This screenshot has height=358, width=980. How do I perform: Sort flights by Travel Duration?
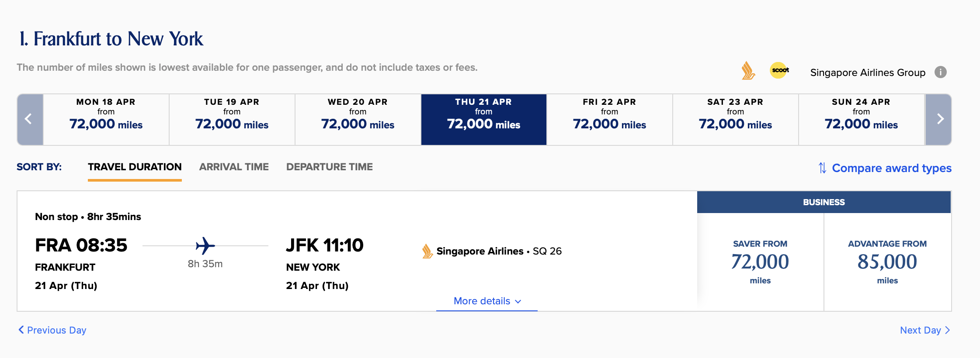pyautogui.click(x=135, y=167)
